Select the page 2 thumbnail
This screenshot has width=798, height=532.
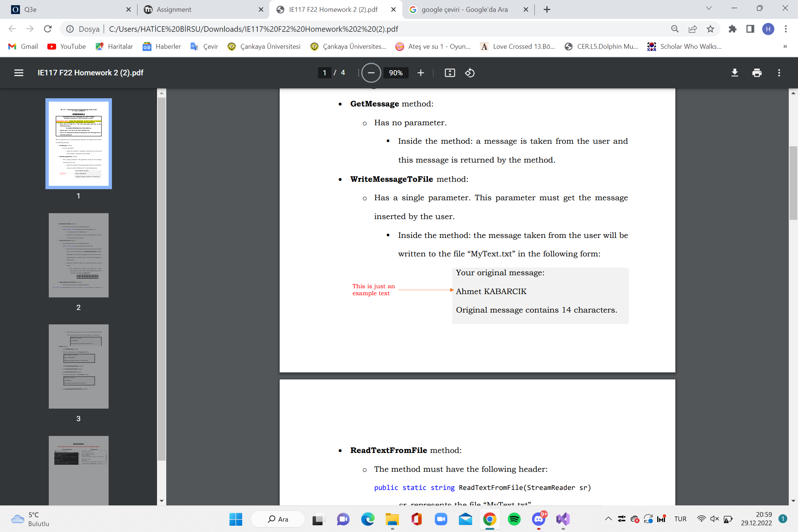click(79, 255)
